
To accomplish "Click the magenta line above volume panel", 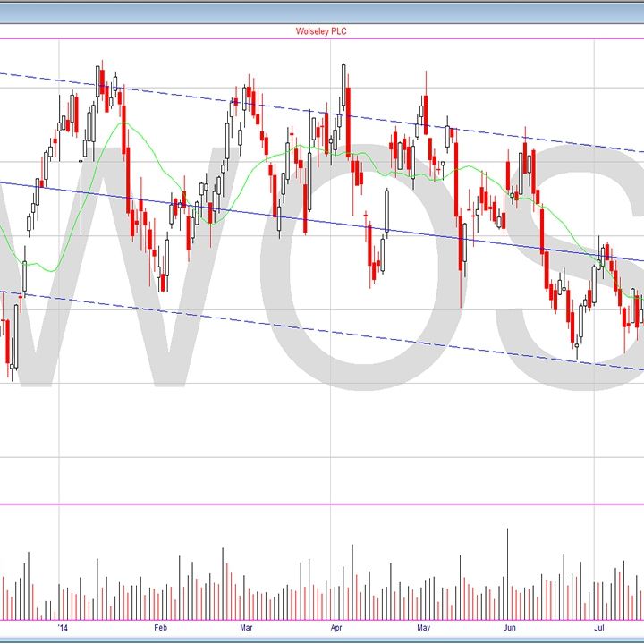I will coord(322,504).
